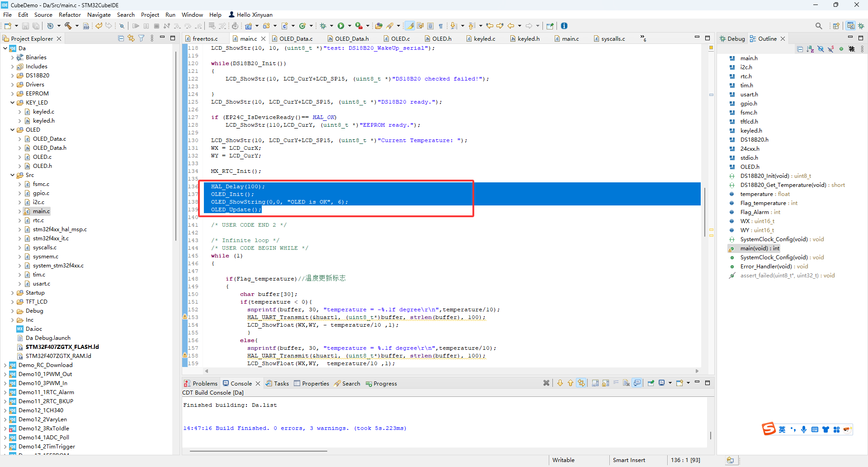This screenshot has width=868, height=467.
Task: Show hidden editor tabs list
Action: [x=643, y=38]
